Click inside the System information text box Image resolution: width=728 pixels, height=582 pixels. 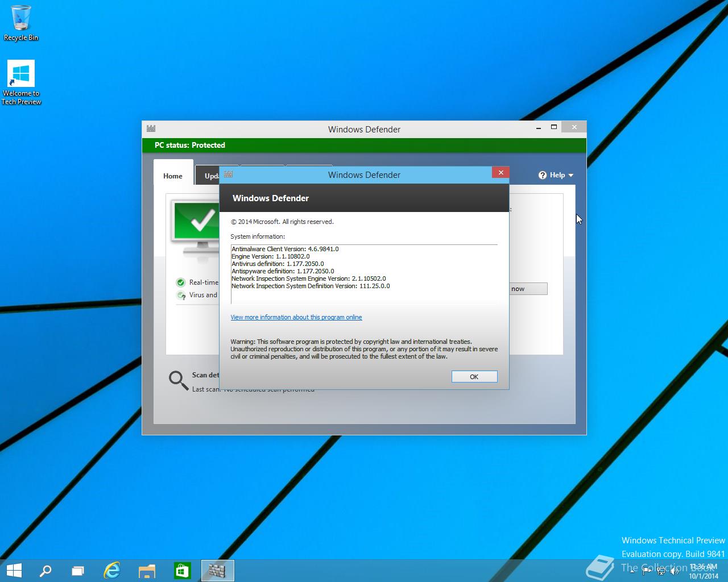pyautogui.click(x=364, y=275)
